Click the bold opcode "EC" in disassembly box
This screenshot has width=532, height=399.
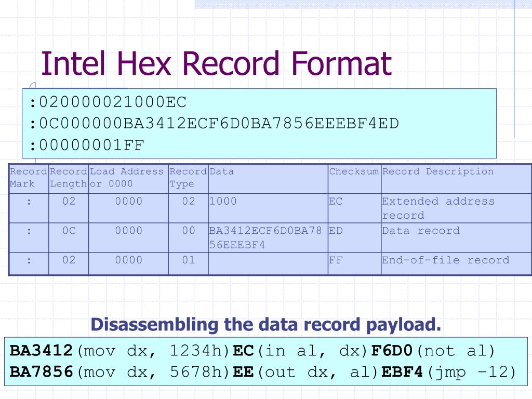(243, 351)
